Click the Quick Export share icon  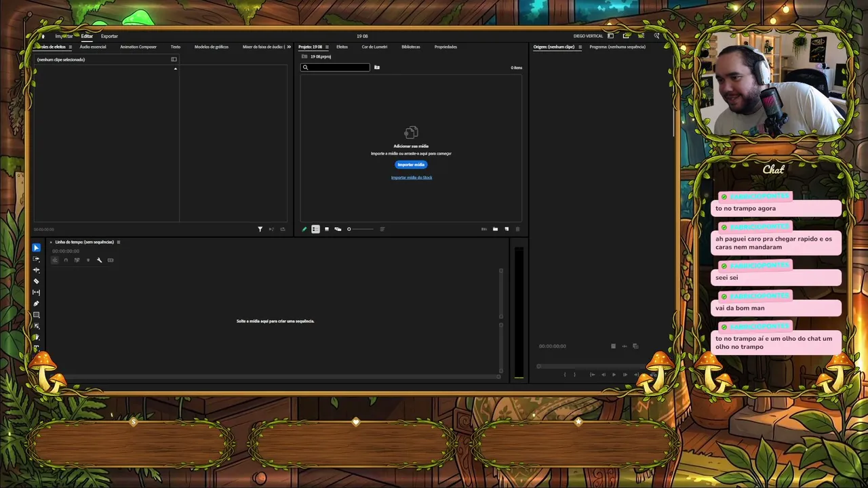[626, 36]
